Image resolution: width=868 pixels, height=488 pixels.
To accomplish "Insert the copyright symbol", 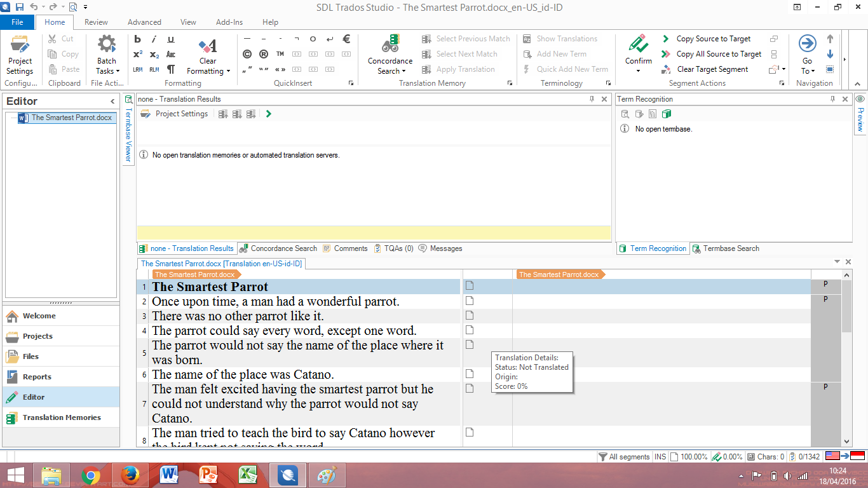I will tap(247, 54).
